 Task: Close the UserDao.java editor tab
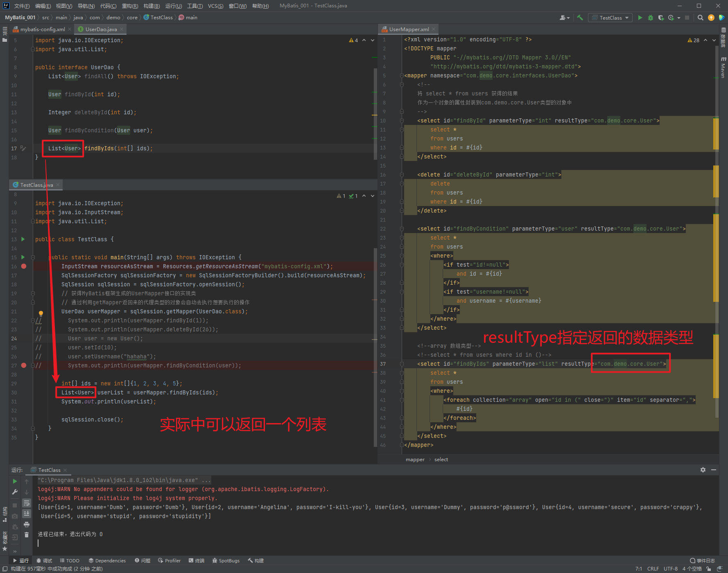pos(122,29)
